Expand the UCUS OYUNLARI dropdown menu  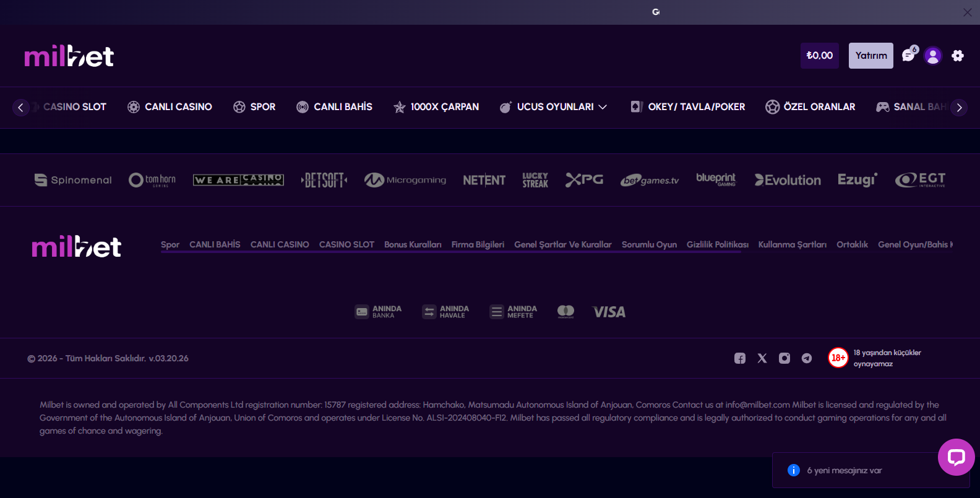(553, 107)
